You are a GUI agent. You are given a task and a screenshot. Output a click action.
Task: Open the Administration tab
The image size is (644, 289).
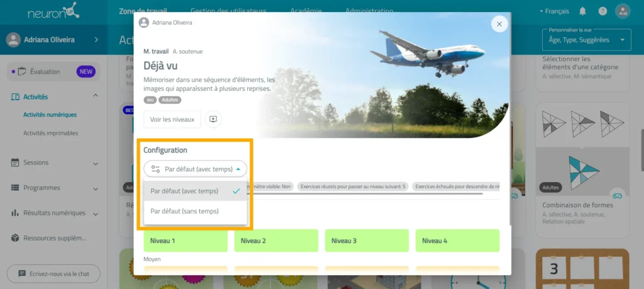pos(369,11)
